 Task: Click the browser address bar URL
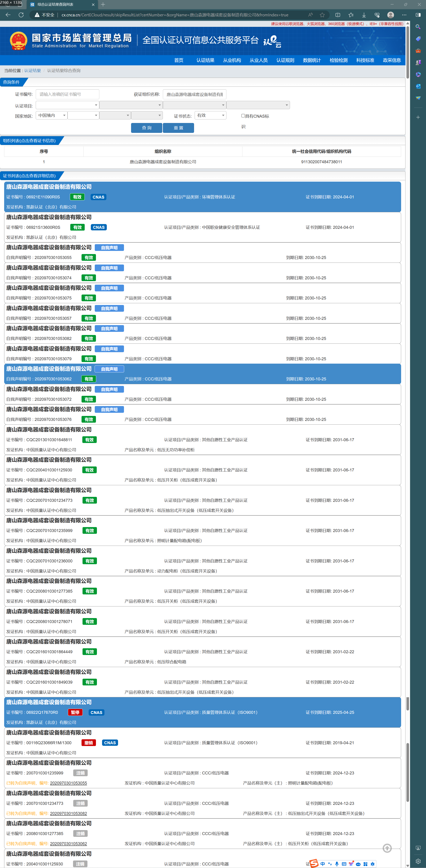175,15
